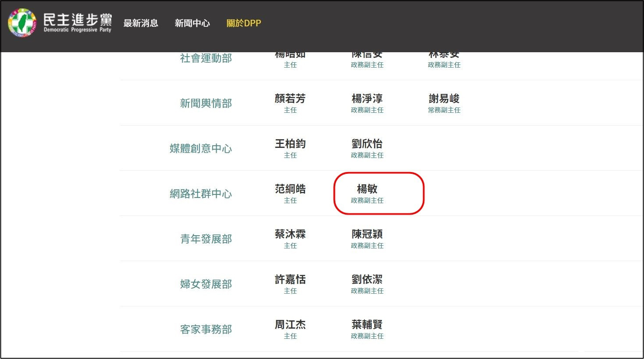
Task: Select the 客家事務部 department label
Action: 206,329
